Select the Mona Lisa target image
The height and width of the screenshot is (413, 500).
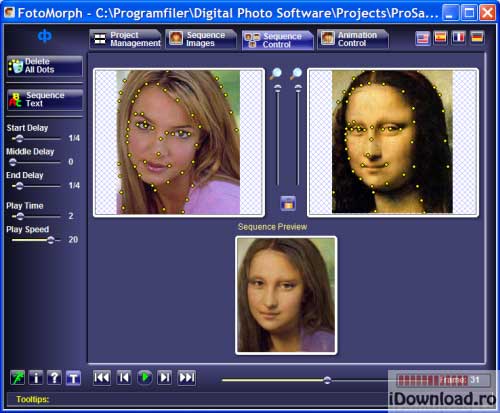pyautogui.click(x=393, y=142)
